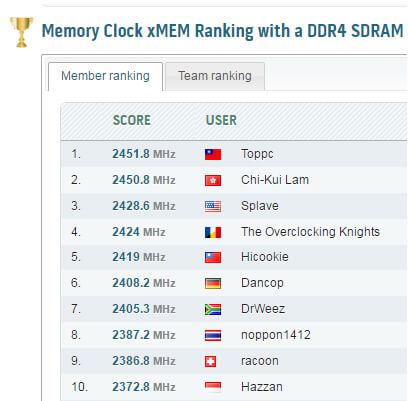Image resolution: width=408 pixels, height=401 pixels.
Task: Open user Toppc's profile
Action: coord(257,154)
